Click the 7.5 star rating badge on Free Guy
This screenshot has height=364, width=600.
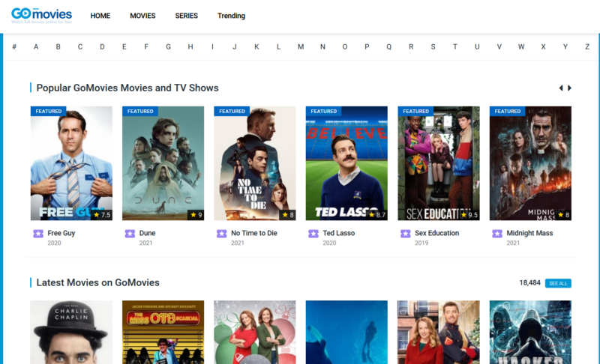pyautogui.click(x=102, y=215)
